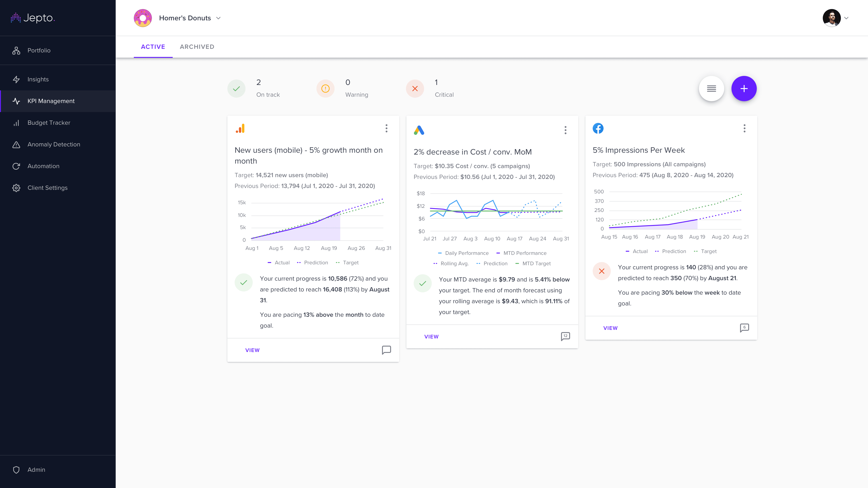The image size is (868, 488).
Task: Go to Insights in sidebar
Action: click(x=58, y=80)
